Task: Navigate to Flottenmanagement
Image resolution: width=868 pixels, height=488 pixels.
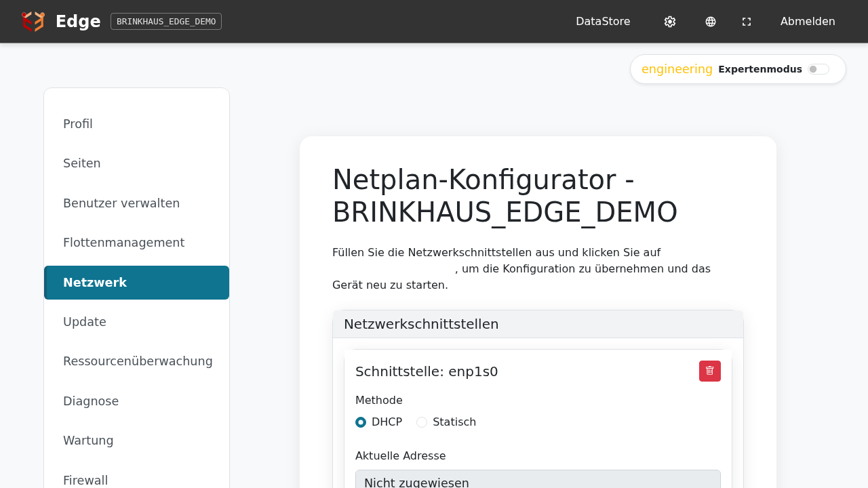Action: coord(137,243)
